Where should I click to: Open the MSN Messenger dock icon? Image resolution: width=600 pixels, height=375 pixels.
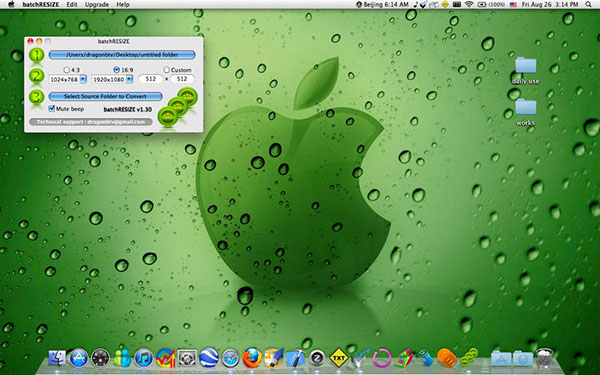(122, 358)
